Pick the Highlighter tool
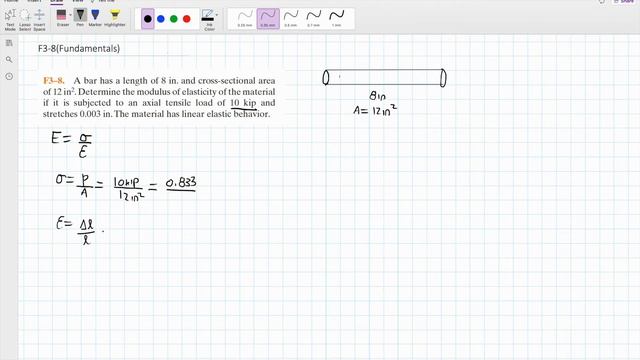Screen dimensions: 640x360 point(115,18)
